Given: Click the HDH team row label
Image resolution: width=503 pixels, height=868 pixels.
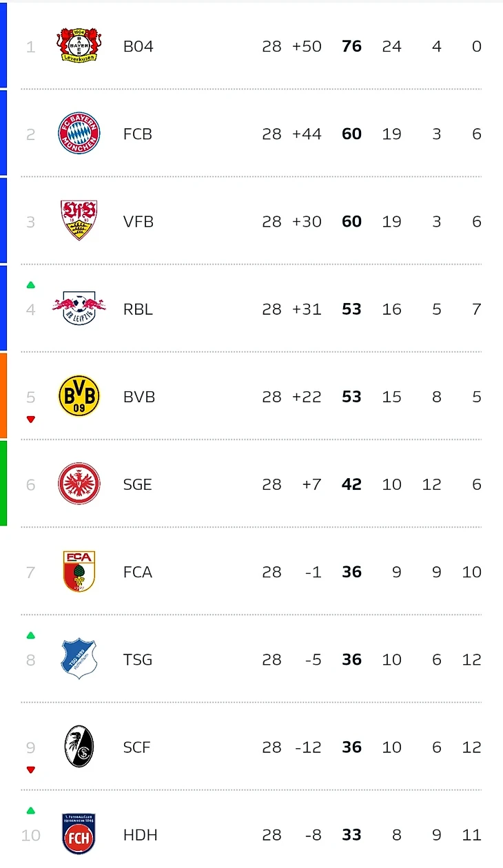Looking at the screenshot, I should click(140, 835).
